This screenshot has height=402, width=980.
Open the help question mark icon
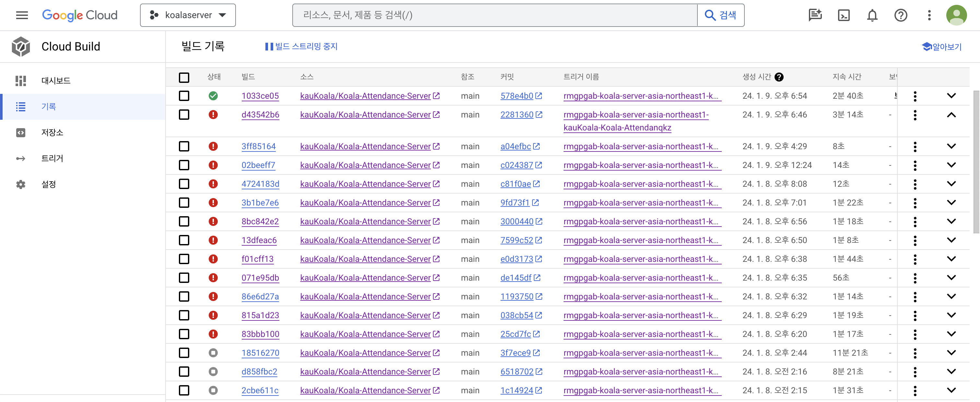[x=901, y=15]
